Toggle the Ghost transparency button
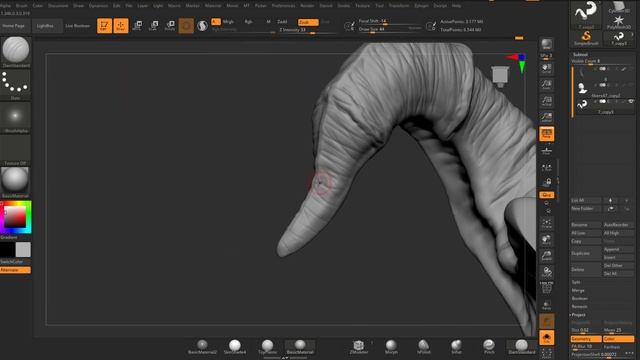The width and height of the screenshot is (640, 360). tap(547, 321)
